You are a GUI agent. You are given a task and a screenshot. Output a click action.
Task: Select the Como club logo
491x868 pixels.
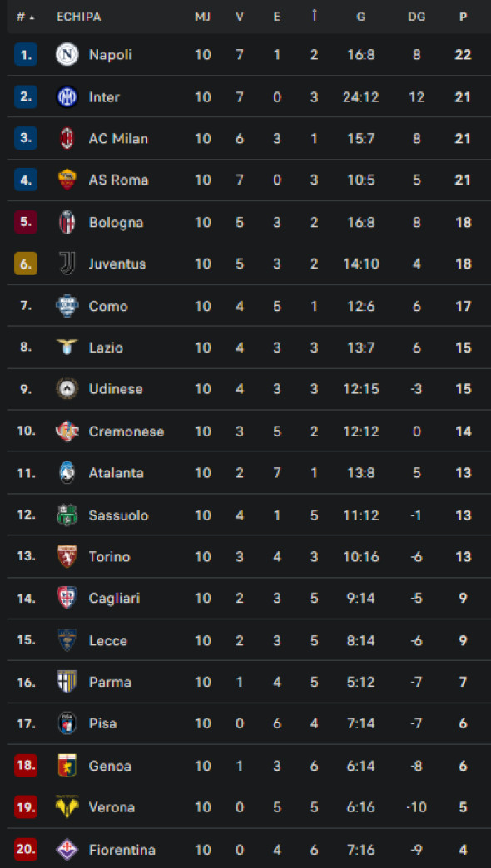[x=68, y=306]
